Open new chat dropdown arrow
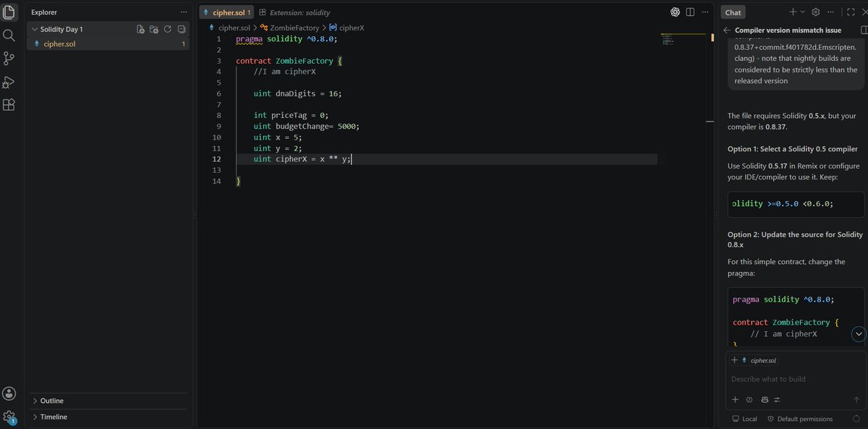The height and width of the screenshot is (429, 868). pyautogui.click(x=802, y=12)
